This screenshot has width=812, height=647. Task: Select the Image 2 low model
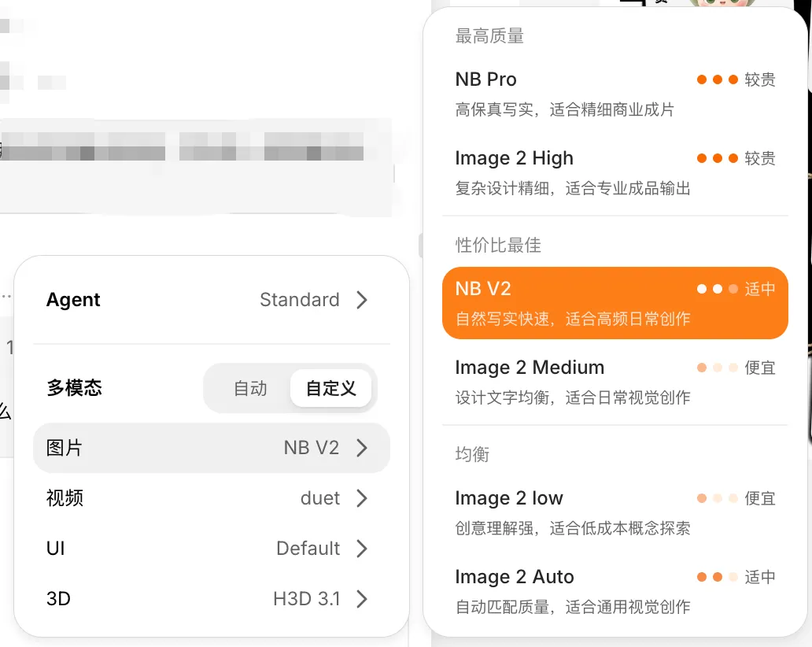[x=615, y=512]
